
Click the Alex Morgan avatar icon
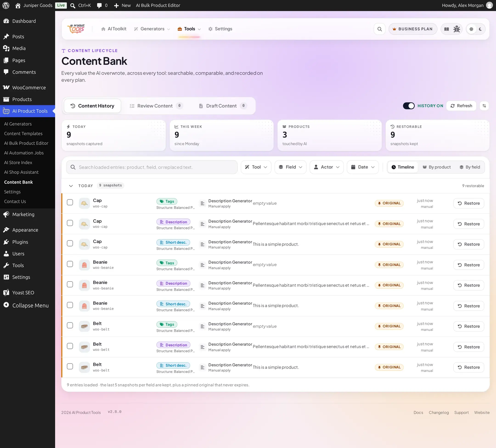[x=490, y=6]
